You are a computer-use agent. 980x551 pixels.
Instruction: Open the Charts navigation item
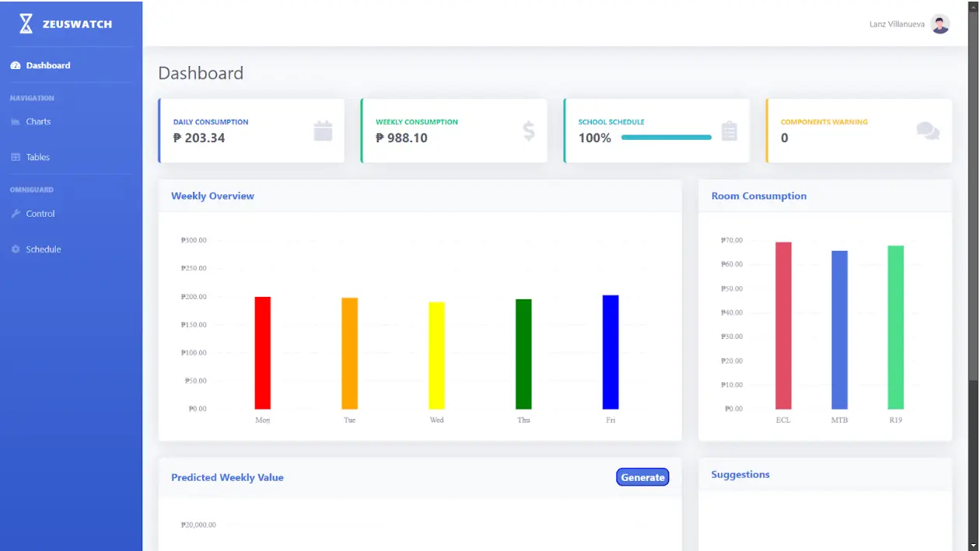[x=37, y=121]
